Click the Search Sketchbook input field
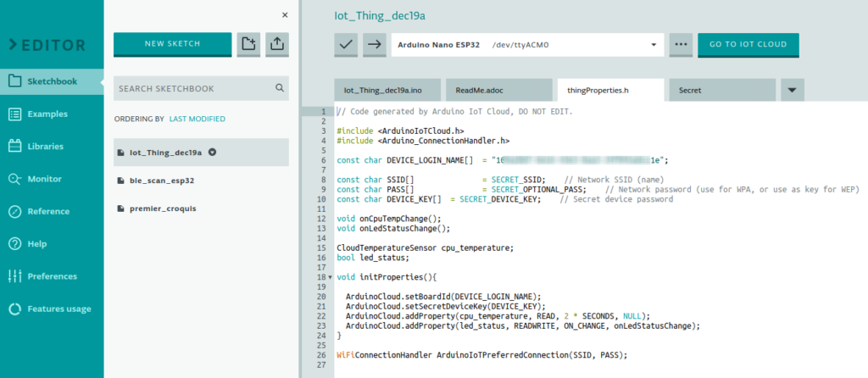The width and height of the screenshot is (868, 378). click(x=201, y=88)
